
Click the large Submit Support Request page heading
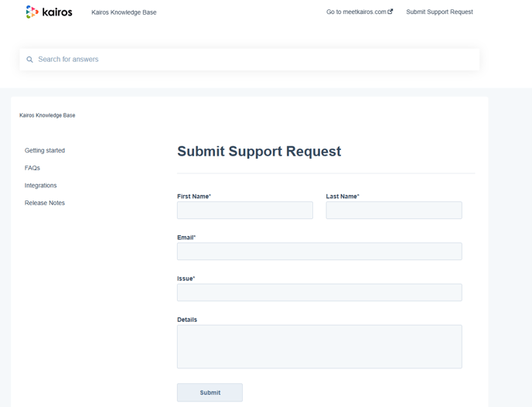point(259,152)
